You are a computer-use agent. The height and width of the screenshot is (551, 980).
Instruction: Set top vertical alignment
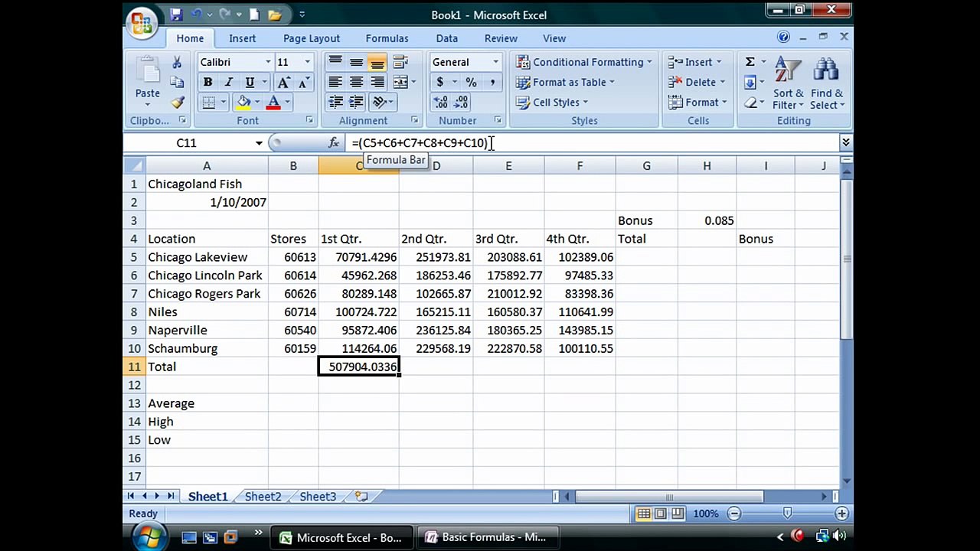335,63
